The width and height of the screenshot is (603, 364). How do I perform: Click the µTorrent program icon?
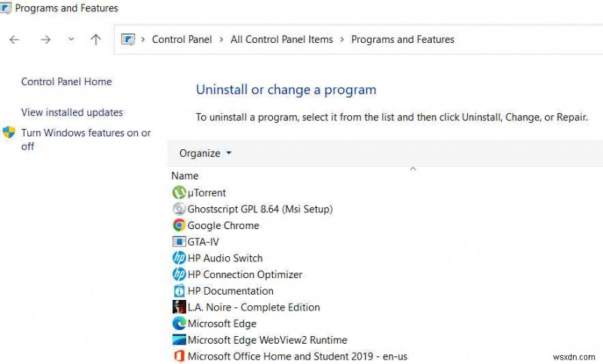179,192
